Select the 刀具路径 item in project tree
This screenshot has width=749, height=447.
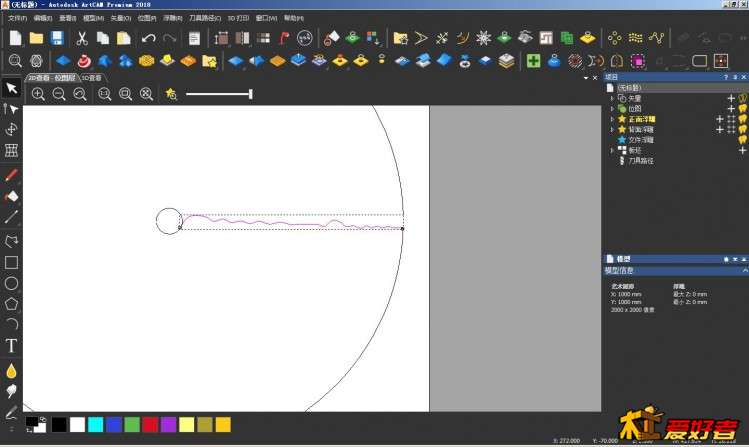[x=642, y=160]
